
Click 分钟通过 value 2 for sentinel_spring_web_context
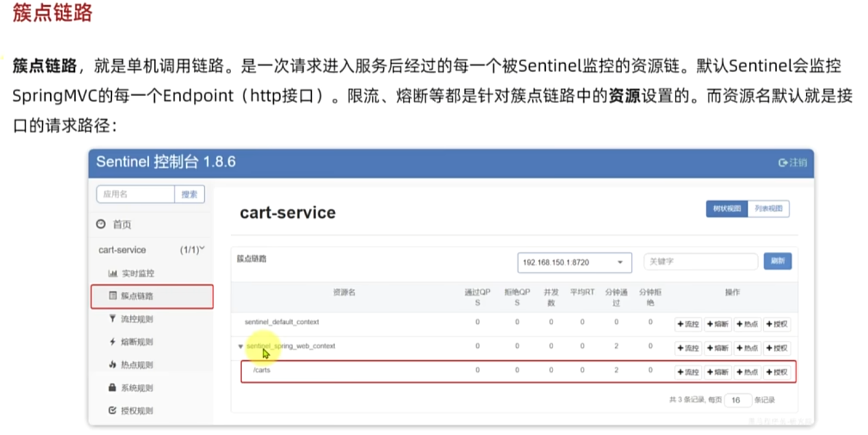616,346
